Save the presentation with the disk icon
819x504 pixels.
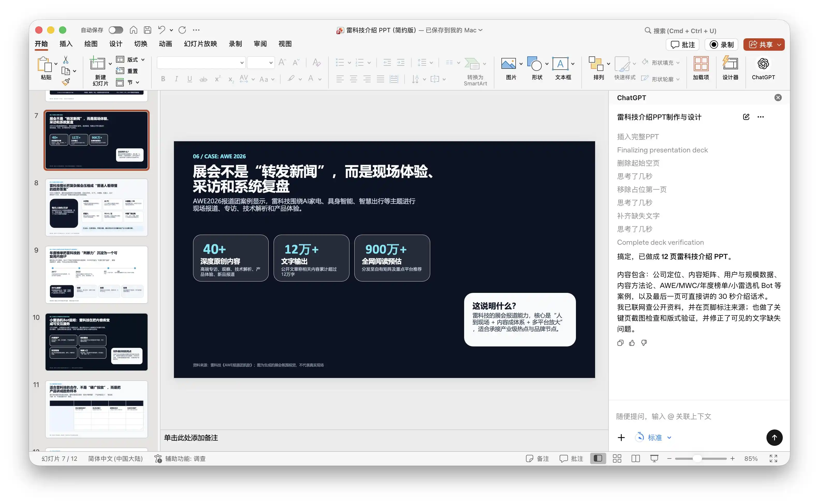click(147, 30)
